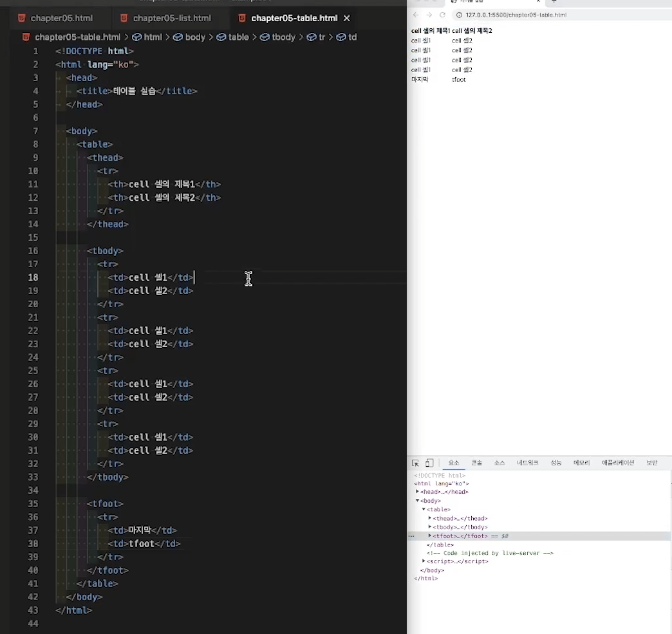
Task: Click the td breadcrumb item
Action: [x=352, y=37]
